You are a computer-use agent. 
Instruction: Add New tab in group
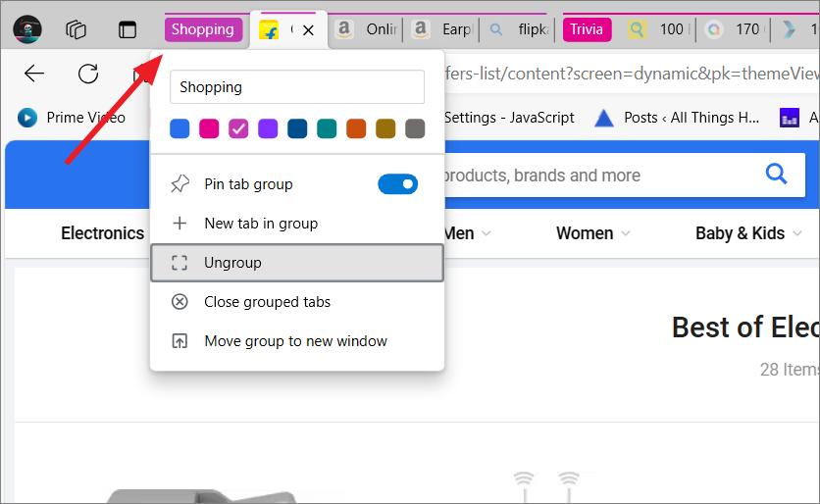[x=297, y=224]
